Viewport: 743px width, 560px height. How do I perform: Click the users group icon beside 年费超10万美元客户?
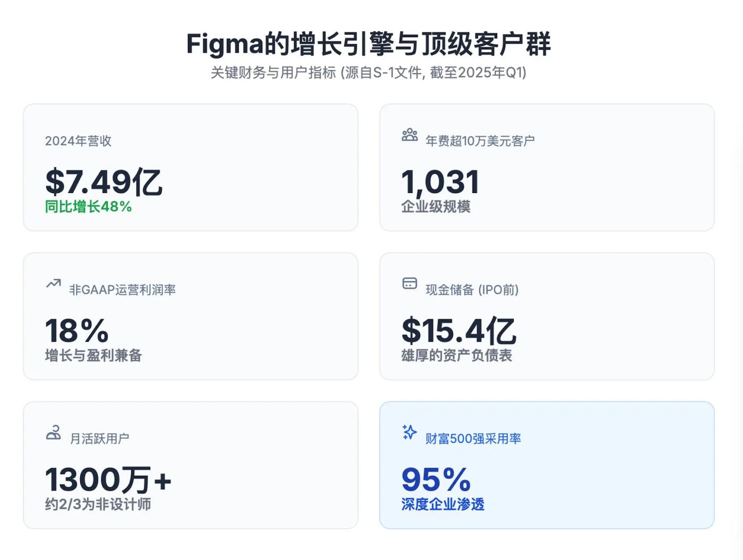click(x=409, y=135)
